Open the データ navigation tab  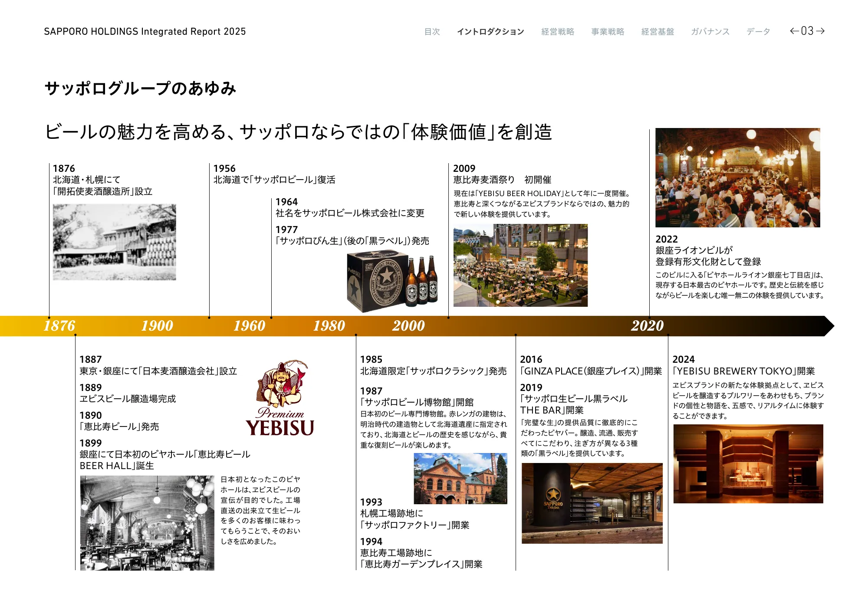758,32
